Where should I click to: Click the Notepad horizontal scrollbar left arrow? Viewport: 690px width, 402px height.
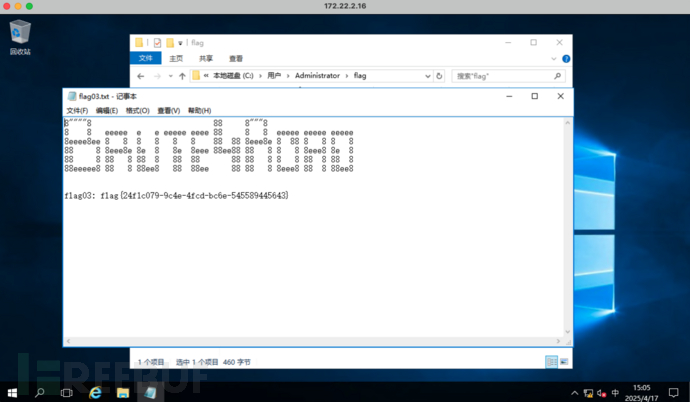tap(68, 341)
